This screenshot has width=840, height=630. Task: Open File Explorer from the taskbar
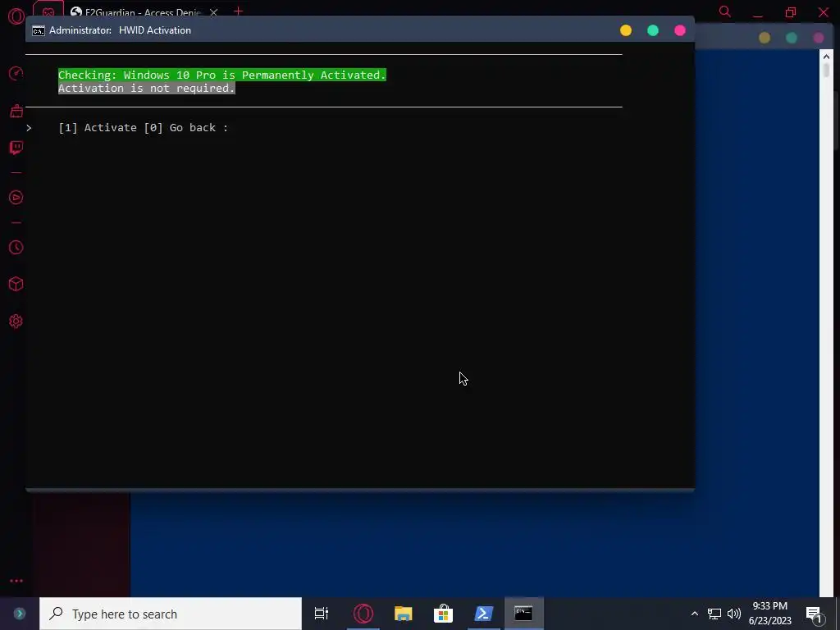[x=404, y=614]
